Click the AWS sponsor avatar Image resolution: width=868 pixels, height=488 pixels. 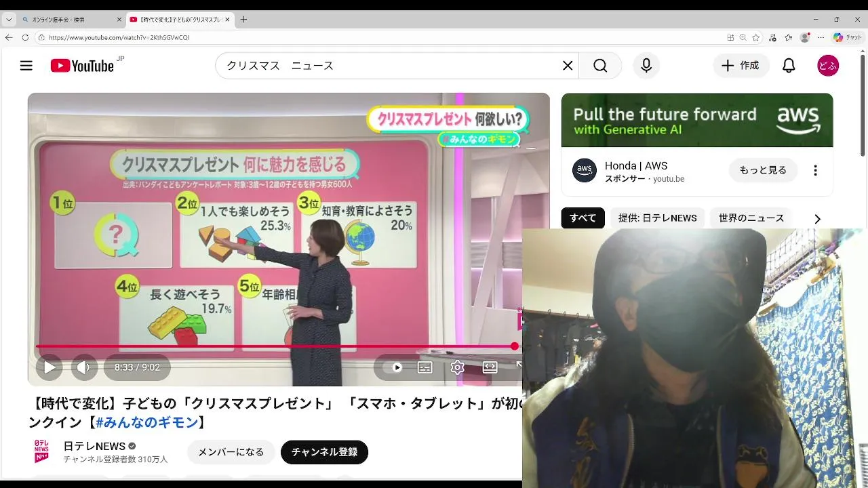click(x=584, y=171)
